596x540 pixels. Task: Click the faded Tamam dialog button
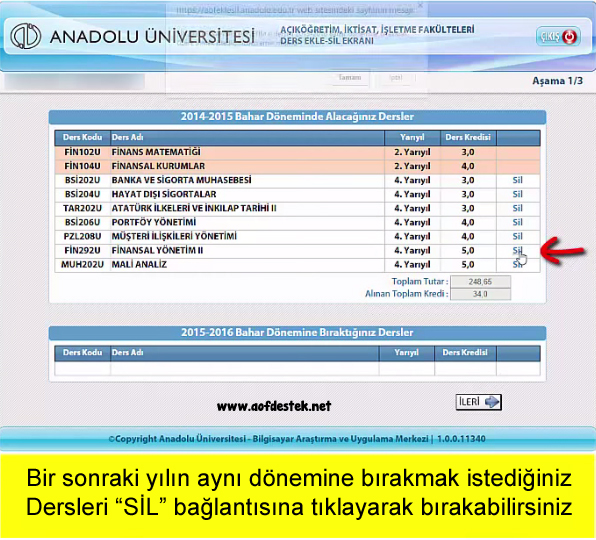coord(350,78)
